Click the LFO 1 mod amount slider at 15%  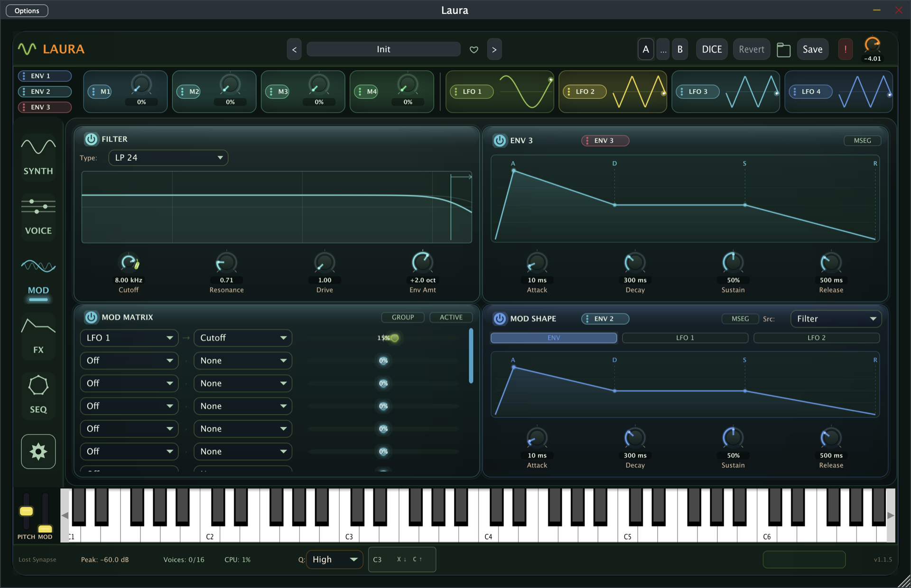(x=383, y=338)
